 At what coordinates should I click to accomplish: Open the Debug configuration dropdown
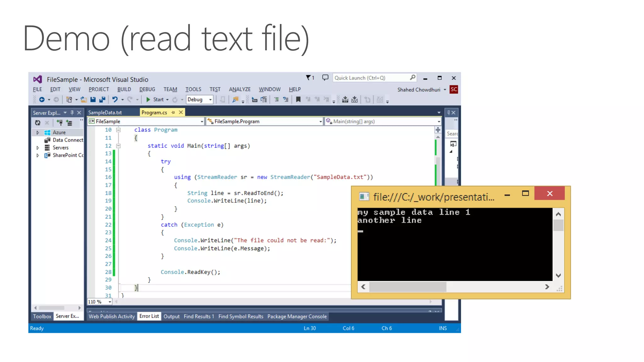coord(210,100)
